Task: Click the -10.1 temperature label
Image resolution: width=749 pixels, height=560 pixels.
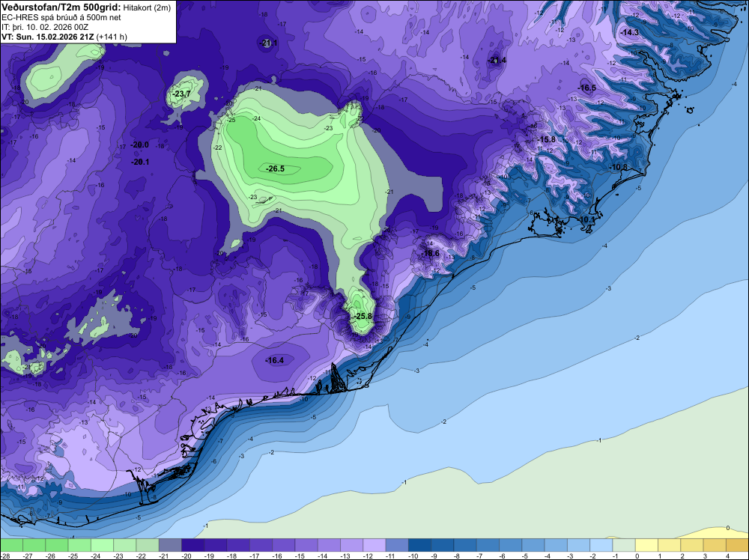Action: 587,219
